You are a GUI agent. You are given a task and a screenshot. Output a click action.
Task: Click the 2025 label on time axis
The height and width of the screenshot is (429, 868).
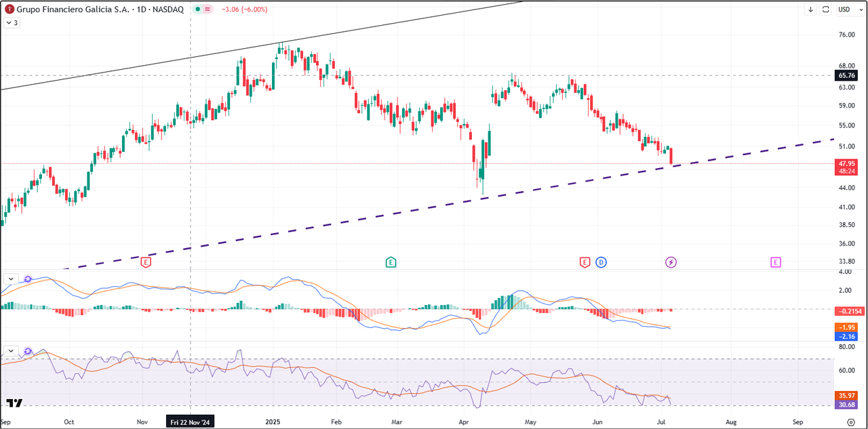273,422
